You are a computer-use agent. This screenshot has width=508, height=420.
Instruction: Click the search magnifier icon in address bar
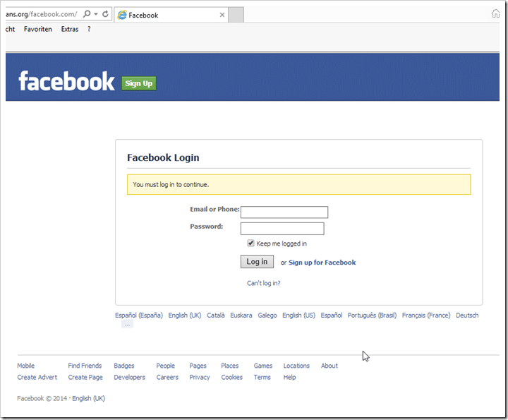click(x=87, y=14)
